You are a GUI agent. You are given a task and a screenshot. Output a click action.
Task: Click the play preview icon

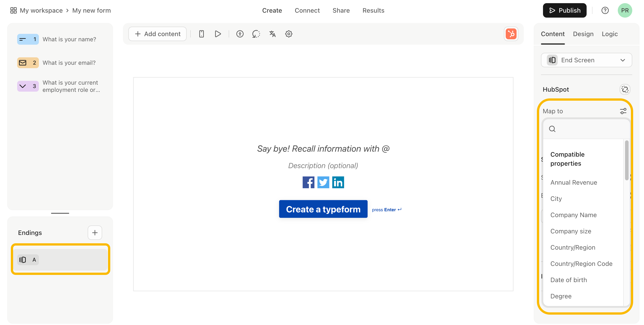(218, 34)
